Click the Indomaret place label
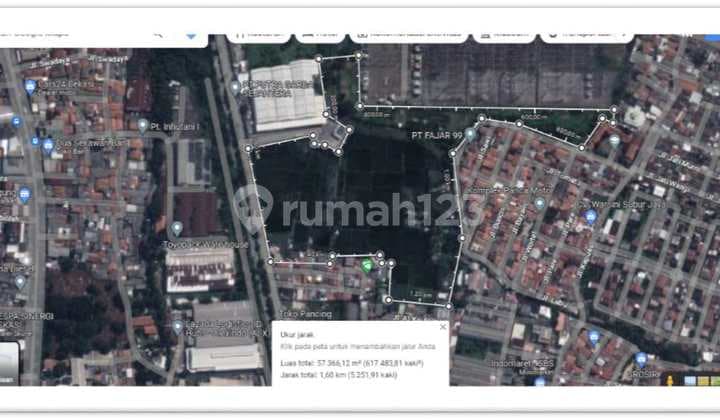Image resolution: width=720 pixels, height=420 pixels. pos(522,364)
